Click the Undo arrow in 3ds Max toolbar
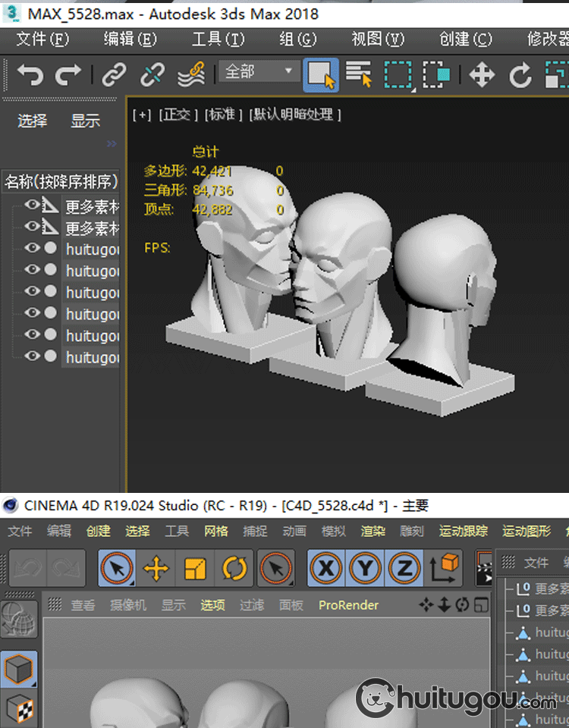Screen dimensions: 569x728 (x=30, y=74)
